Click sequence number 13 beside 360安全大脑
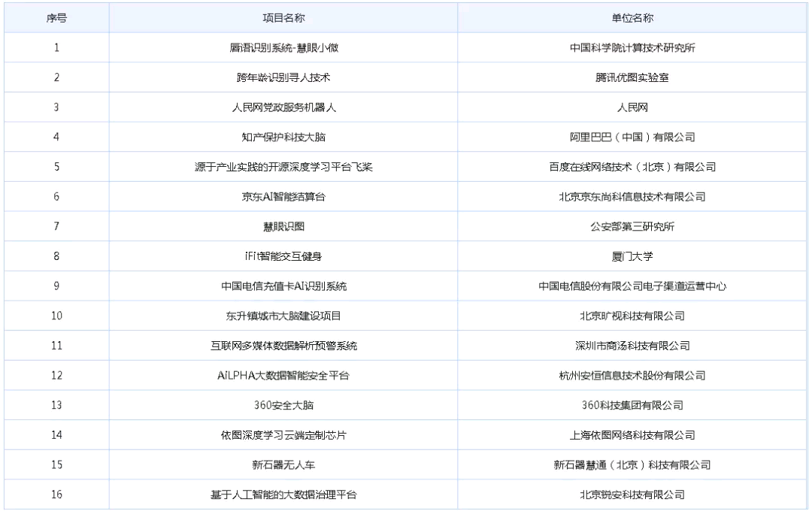 coord(56,405)
